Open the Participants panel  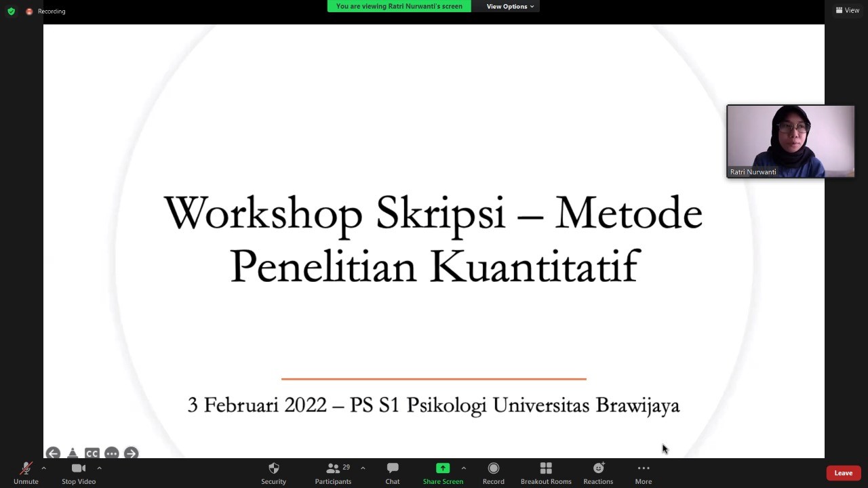[333, 473]
